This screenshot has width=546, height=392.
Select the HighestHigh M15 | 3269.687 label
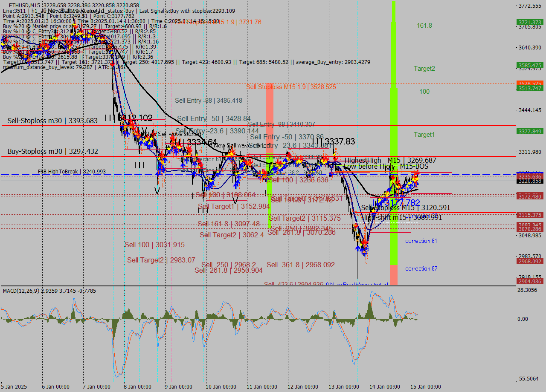point(390,160)
